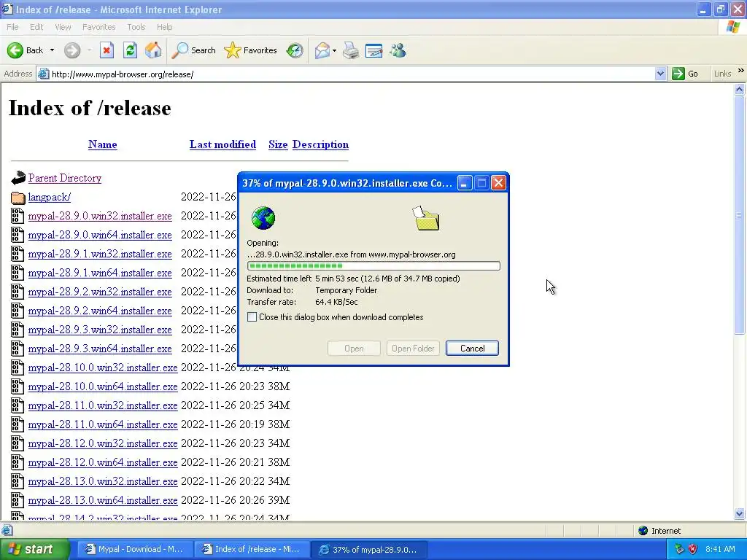Click langpack folder icon
Viewport: 747px width, 560px height.
pos(18,197)
